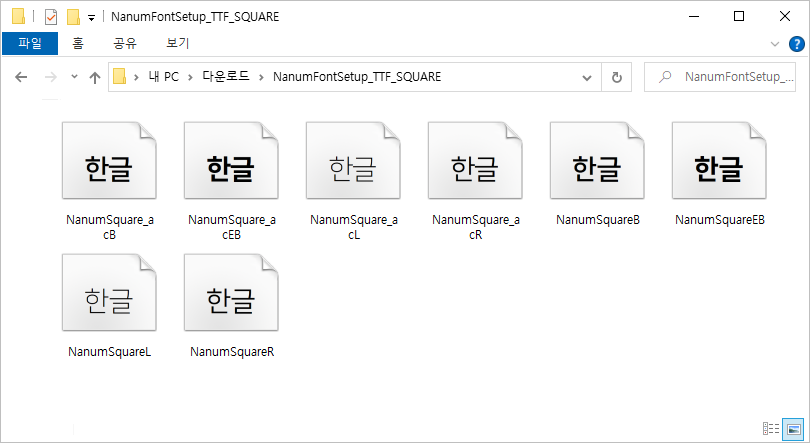Click folder icon in the address bar
This screenshot has width=810, height=443.
click(x=119, y=77)
